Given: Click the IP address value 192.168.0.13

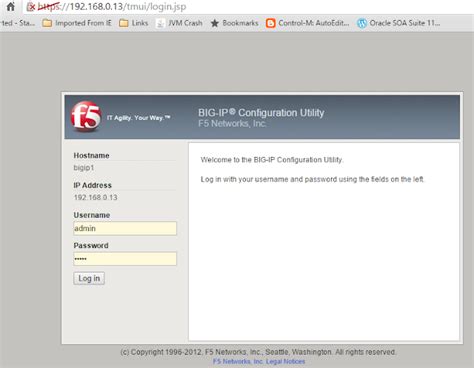Looking at the screenshot, I should point(96,197).
